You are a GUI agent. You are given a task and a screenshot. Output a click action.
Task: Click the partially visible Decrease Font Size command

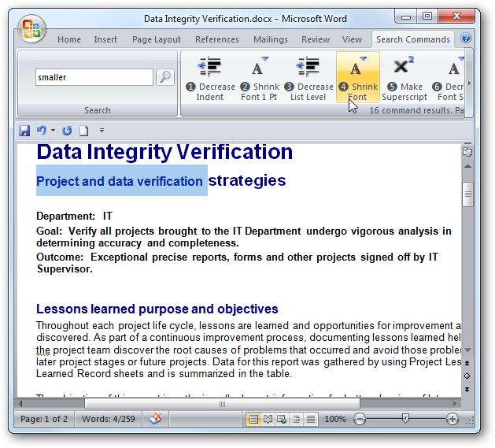pos(449,78)
